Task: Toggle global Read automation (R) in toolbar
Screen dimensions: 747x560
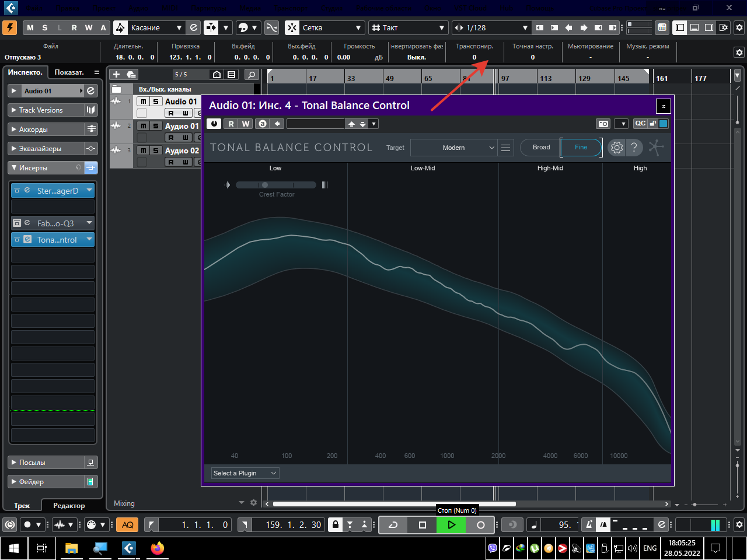Action: [x=74, y=27]
